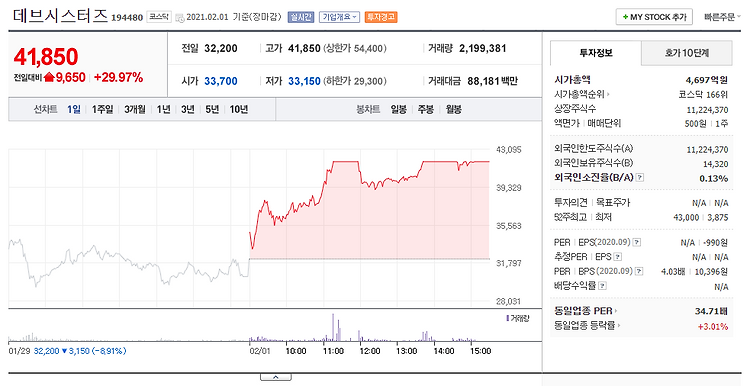Click help icon beside PBR BPS(2020.09)

(x=639, y=271)
